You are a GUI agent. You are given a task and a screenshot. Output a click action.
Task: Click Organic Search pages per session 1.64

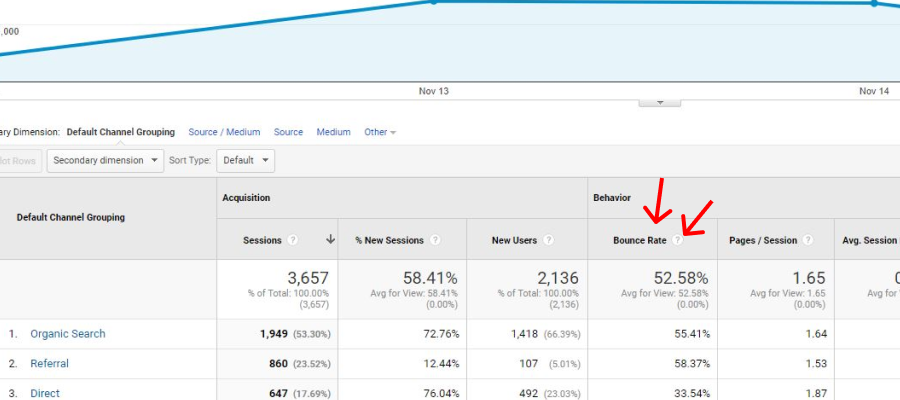[816, 333]
